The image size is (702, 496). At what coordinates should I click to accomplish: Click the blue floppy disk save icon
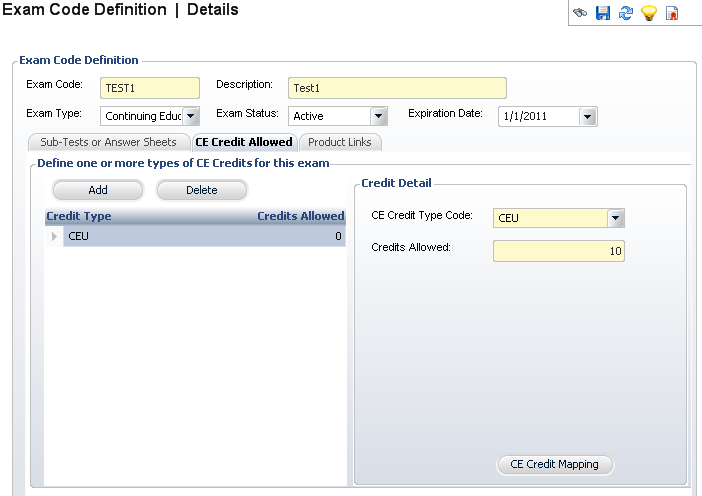tap(603, 13)
